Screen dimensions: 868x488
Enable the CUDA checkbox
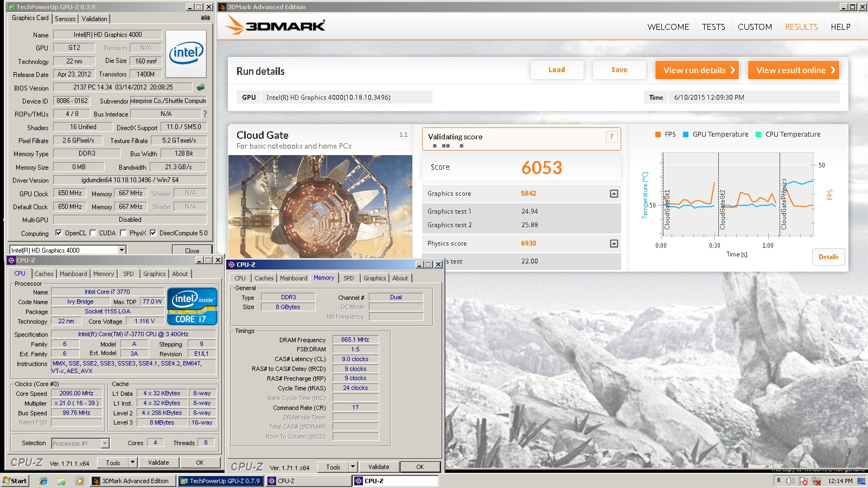coord(93,233)
